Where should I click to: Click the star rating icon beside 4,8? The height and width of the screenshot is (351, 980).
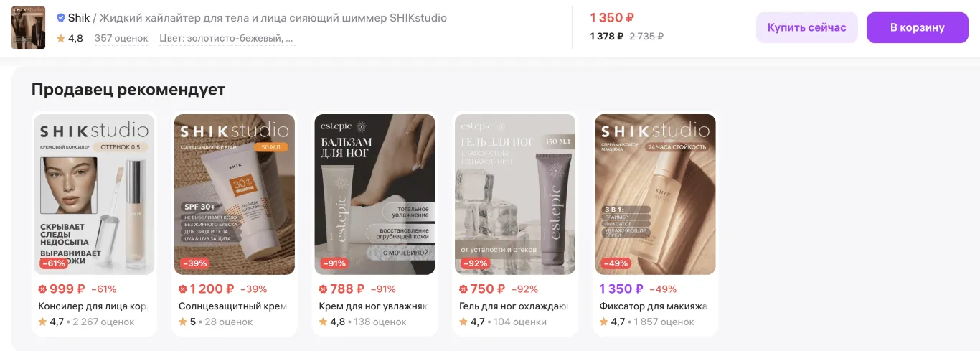pyautogui.click(x=61, y=38)
